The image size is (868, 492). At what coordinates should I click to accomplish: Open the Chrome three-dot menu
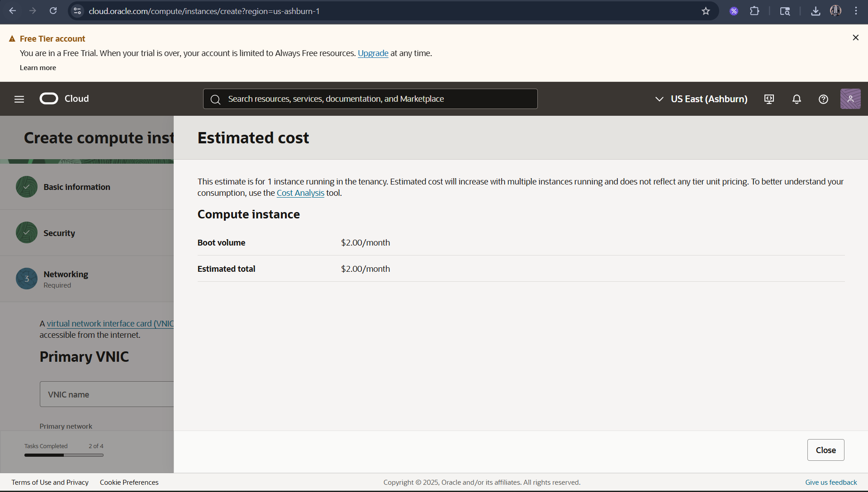(x=856, y=11)
